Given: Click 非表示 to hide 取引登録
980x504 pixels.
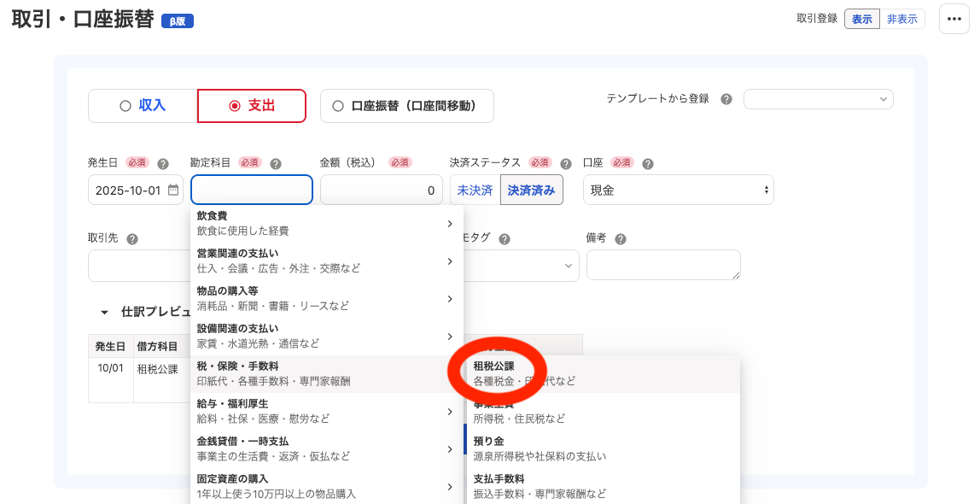Looking at the screenshot, I should 901,18.
